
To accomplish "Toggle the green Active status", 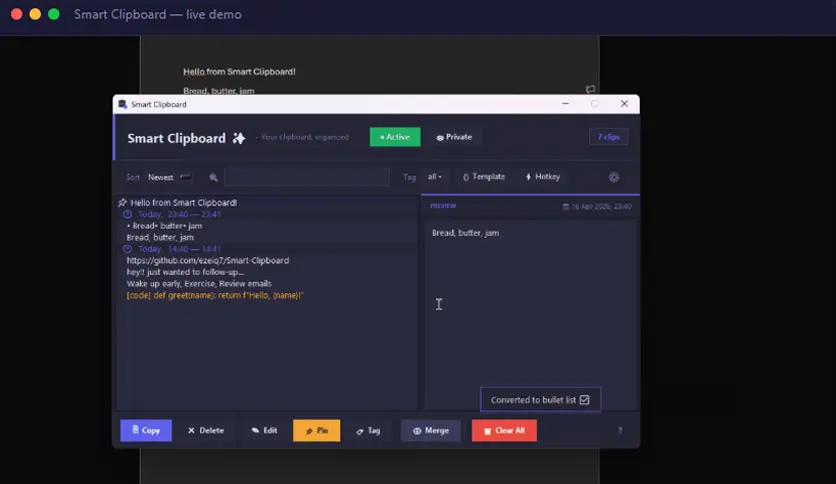I will [x=395, y=137].
